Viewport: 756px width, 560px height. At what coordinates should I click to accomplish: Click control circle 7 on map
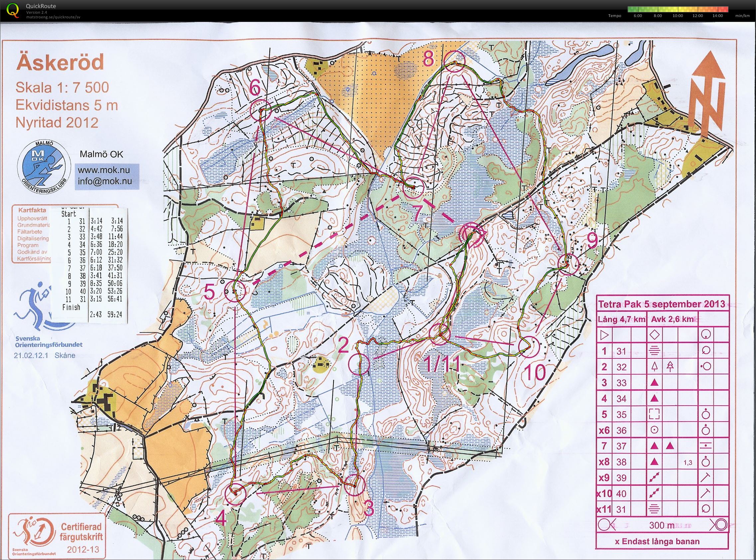point(414,188)
